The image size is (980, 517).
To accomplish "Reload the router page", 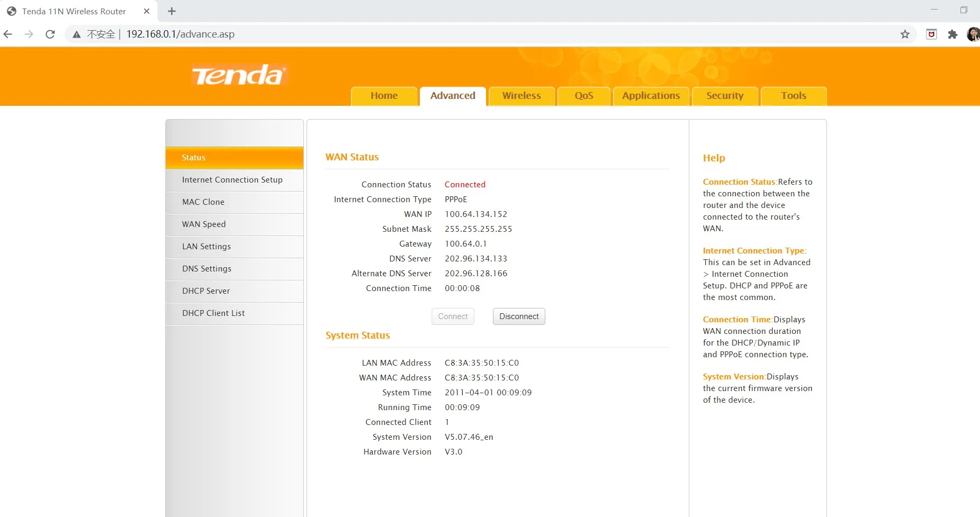I will pos(50,34).
